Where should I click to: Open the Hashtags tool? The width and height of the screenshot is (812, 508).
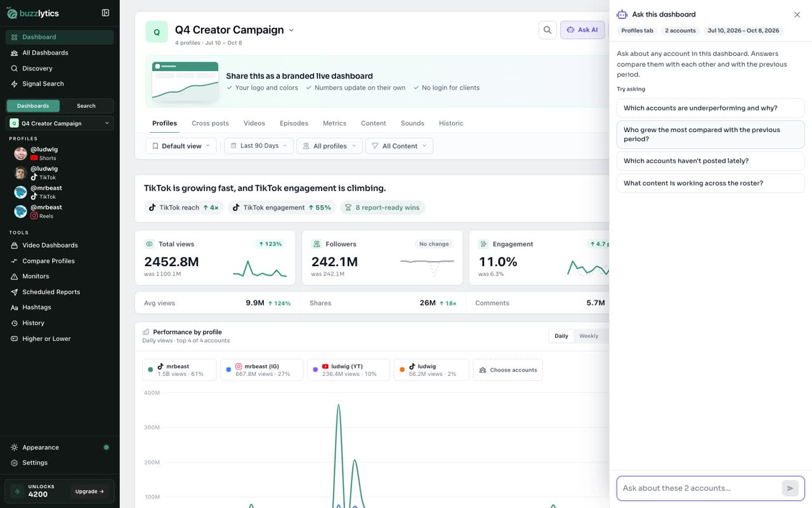tap(60, 307)
